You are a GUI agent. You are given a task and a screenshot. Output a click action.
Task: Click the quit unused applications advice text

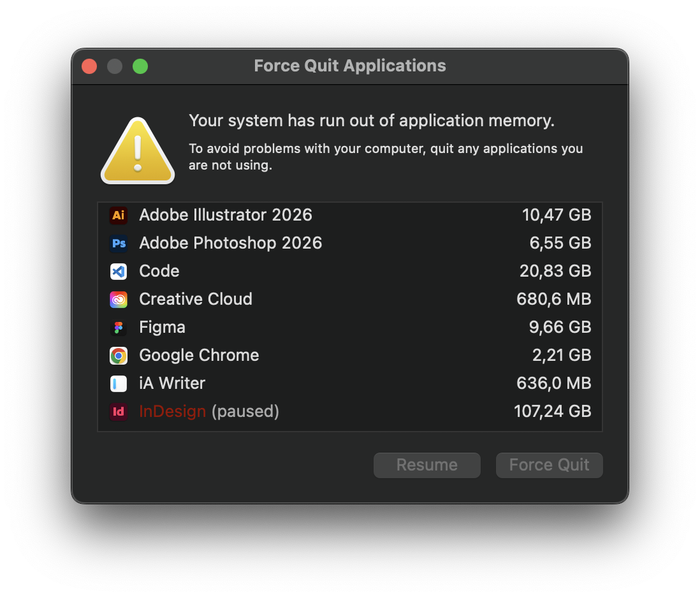point(386,157)
